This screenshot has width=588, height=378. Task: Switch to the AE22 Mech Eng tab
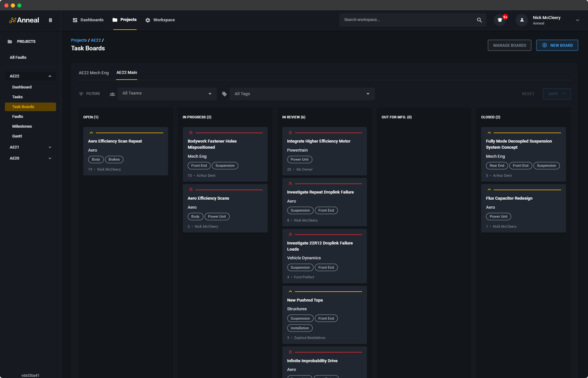pos(93,73)
